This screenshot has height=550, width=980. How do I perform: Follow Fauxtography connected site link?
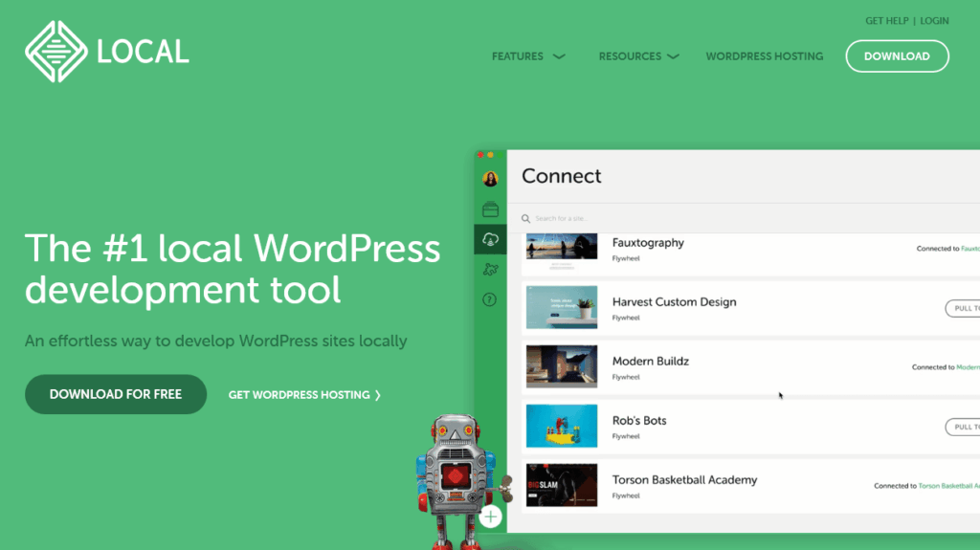point(970,249)
